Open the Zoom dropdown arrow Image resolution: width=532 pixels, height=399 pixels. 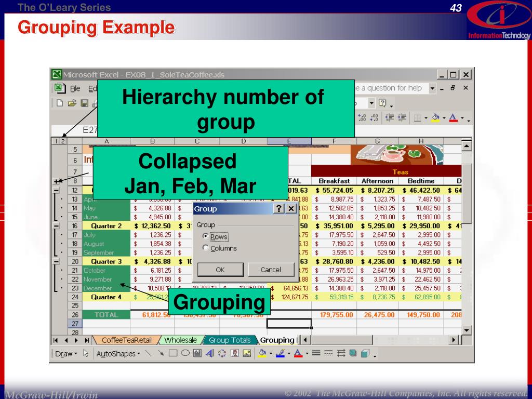(x=372, y=103)
